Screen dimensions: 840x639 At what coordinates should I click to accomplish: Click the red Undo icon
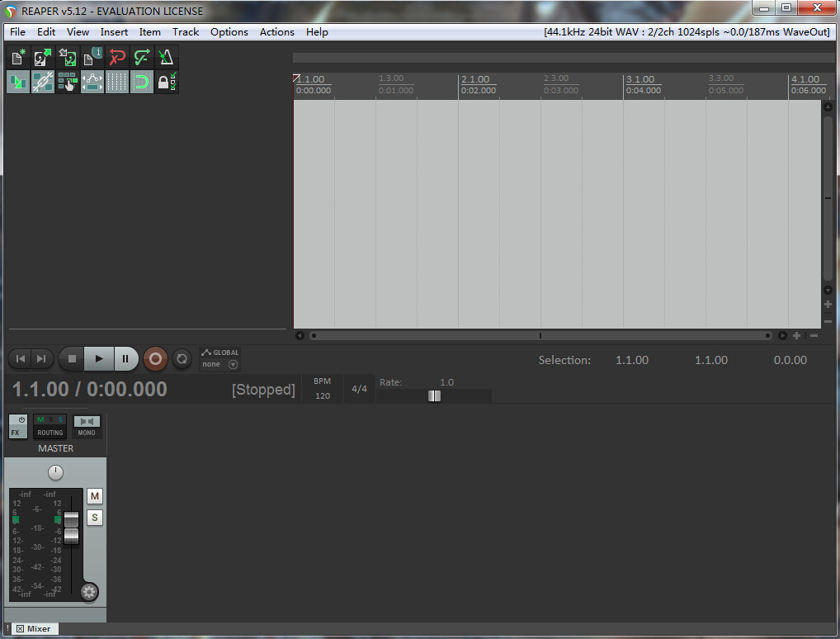(117, 58)
